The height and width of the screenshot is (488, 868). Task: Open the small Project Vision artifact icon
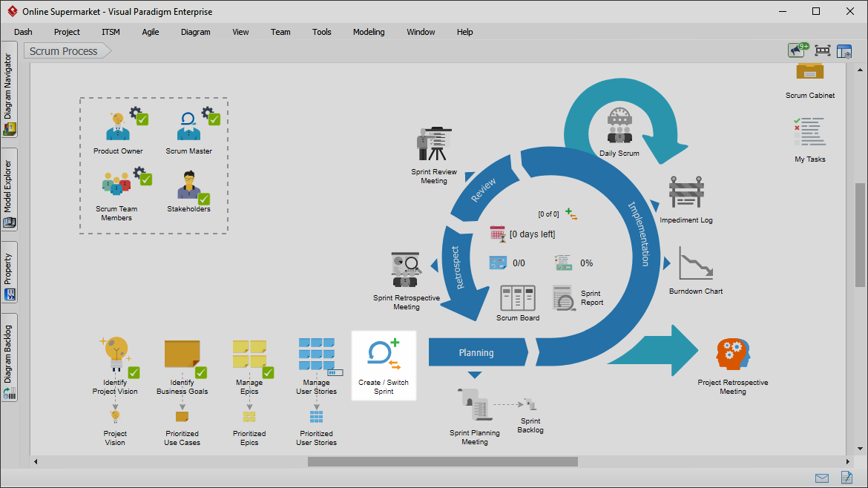(x=115, y=416)
